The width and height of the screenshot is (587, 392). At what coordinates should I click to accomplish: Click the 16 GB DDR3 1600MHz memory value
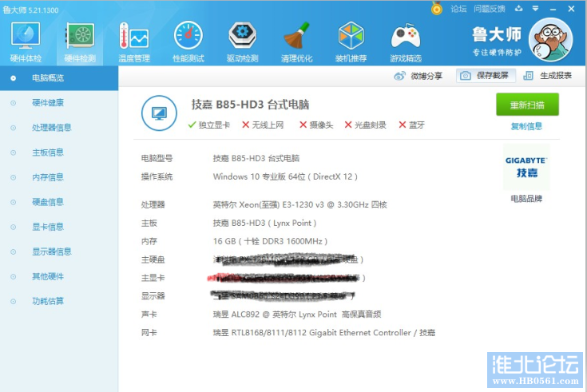[x=270, y=241]
